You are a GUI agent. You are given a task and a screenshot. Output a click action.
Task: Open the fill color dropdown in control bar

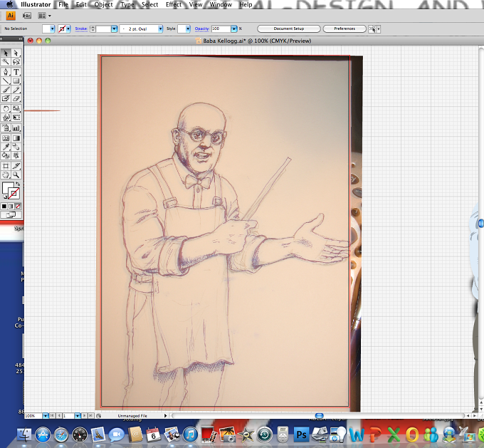pyautogui.click(x=52, y=28)
